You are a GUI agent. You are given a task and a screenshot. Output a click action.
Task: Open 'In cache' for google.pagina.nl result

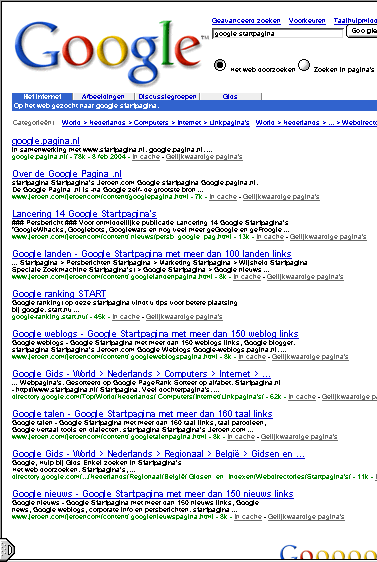pyautogui.click(x=146, y=157)
